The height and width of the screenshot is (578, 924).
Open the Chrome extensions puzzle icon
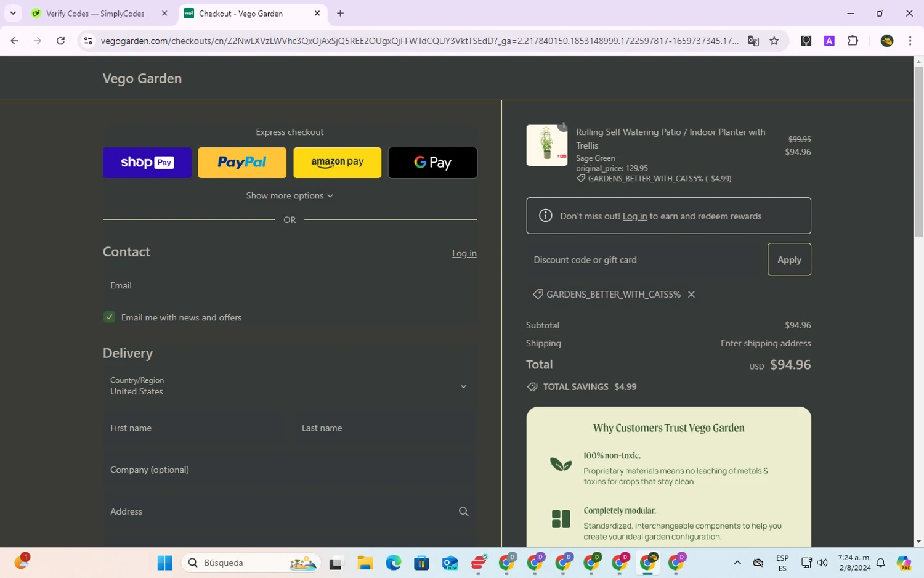pyautogui.click(x=853, y=41)
